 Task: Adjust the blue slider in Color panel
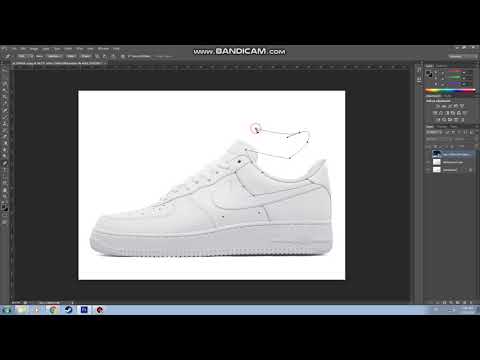[456, 83]
